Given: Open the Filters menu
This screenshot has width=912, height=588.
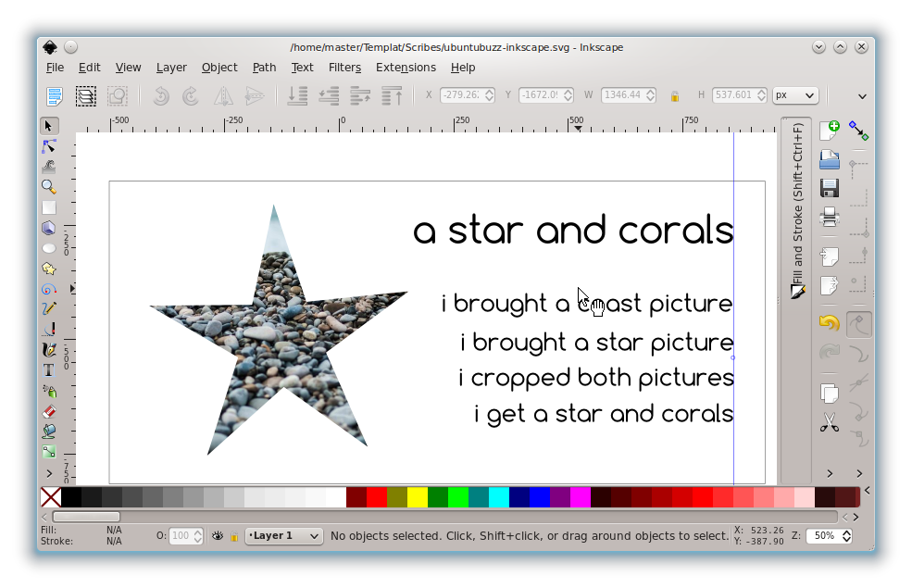Looking at the screenshot, I should [x=344, y=67].
